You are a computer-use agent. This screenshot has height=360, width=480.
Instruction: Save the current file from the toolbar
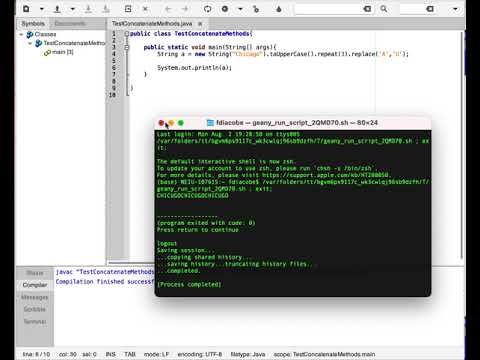(x=88, y=9)
